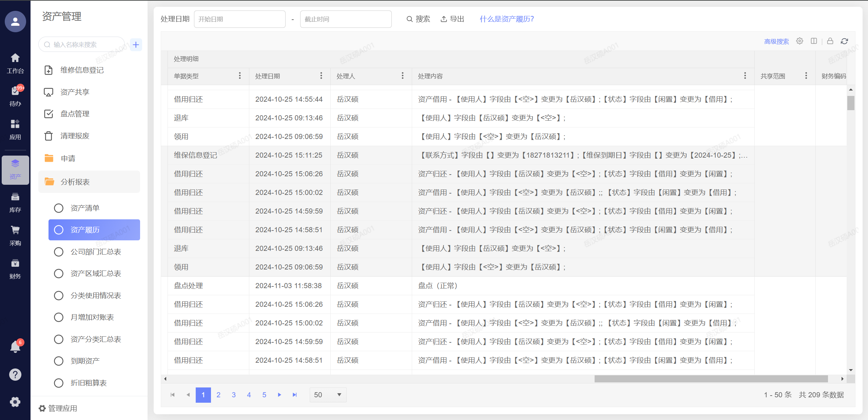Go to last page arrow

click(x=295, y=395)
